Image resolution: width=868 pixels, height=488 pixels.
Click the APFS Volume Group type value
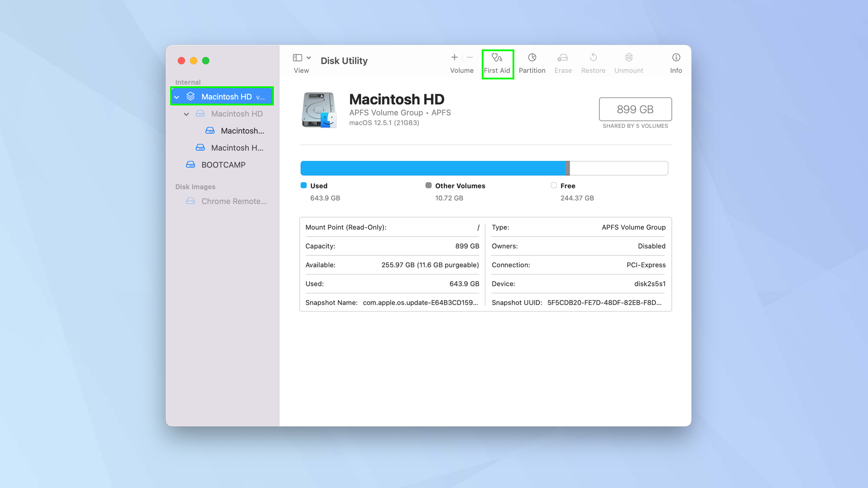[x=633, y=227]
